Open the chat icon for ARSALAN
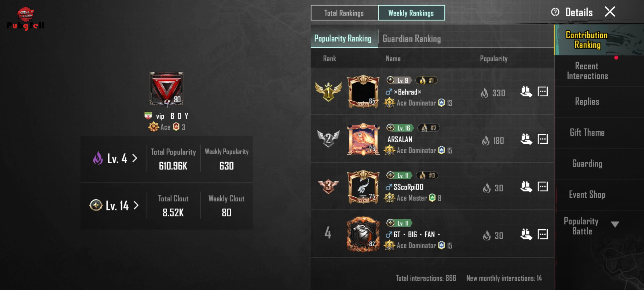The image size is (644, 290). pyautogui.click(x=543, y=139)
